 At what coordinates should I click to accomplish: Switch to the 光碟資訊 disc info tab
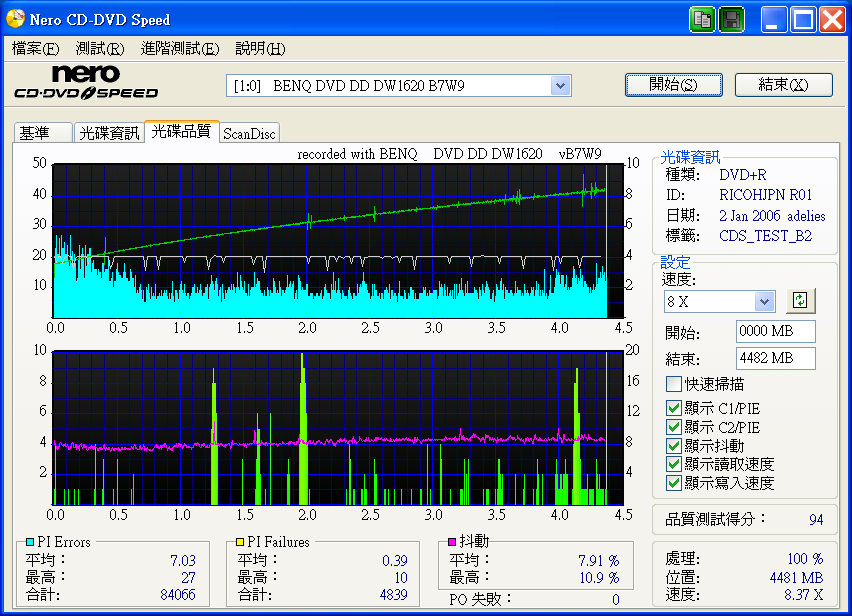coord(109,133)
